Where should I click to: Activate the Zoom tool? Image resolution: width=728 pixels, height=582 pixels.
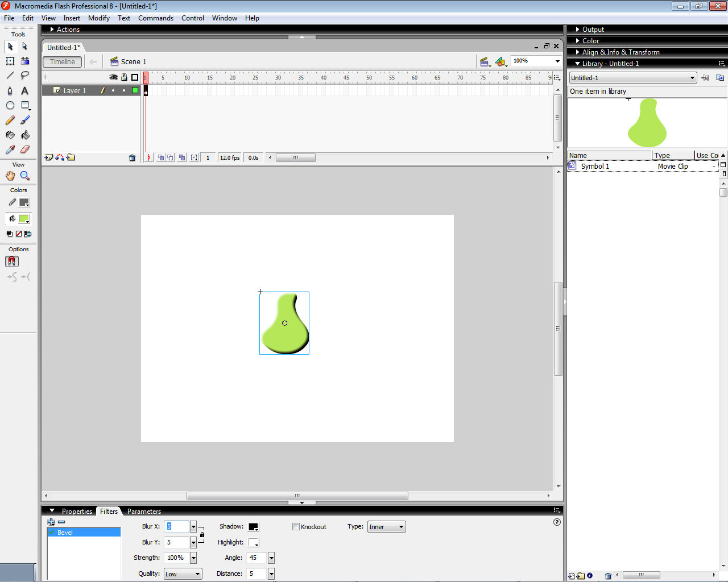point(25,176)
